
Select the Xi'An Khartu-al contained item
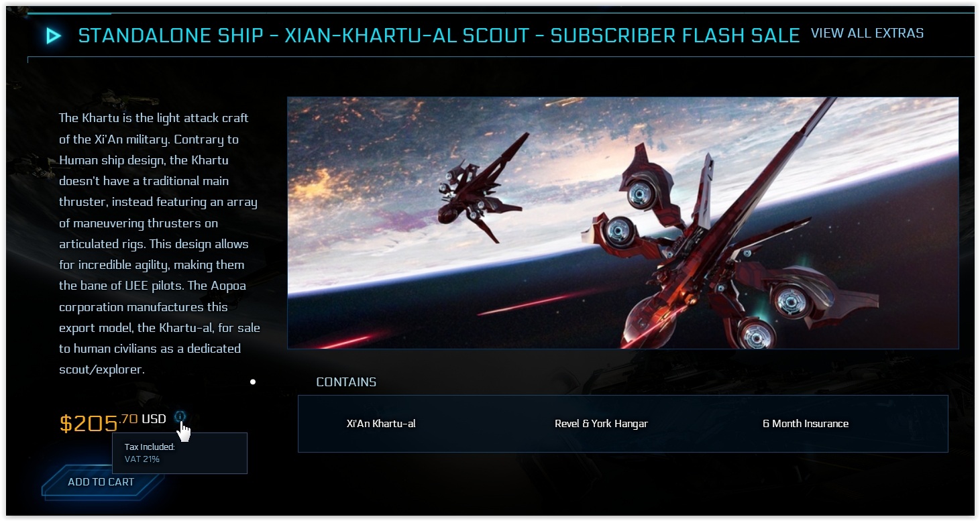(381, 424)
